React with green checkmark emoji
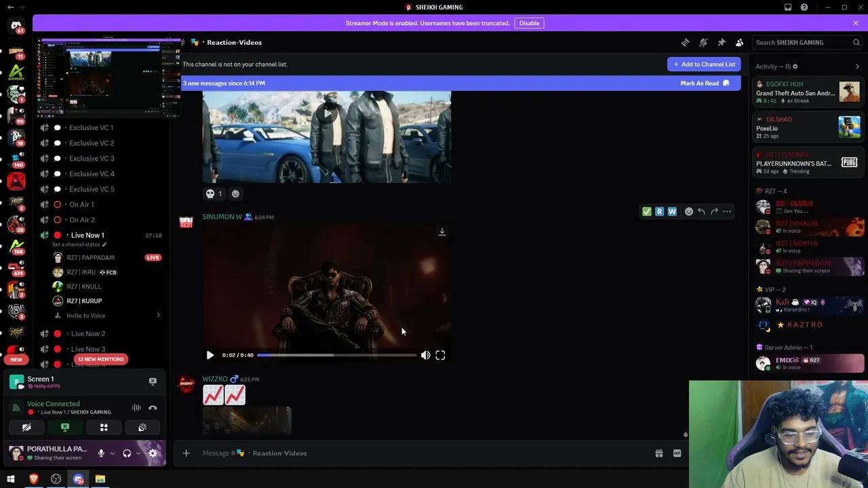Image resolution: width=868 pixels, height=488 pixels. click(647, 211)
